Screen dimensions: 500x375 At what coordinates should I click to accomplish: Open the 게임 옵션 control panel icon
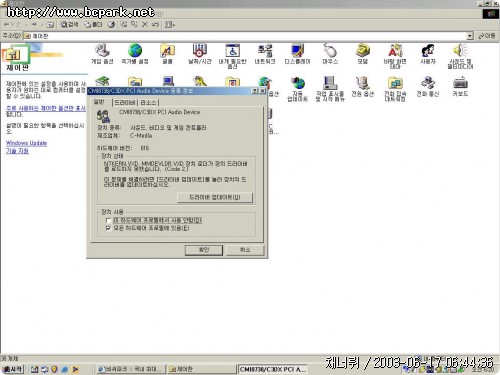pyautogui.click(x=102, y=54)
